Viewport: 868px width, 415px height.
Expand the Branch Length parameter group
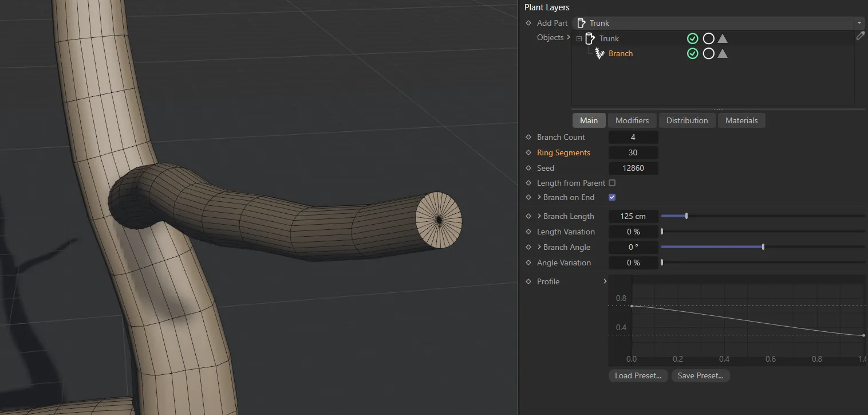539,216
